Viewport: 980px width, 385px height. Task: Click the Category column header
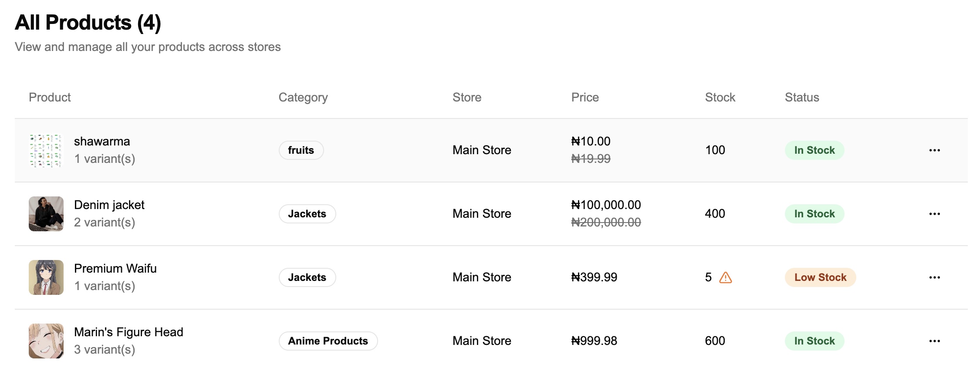(x=303, y=97)
